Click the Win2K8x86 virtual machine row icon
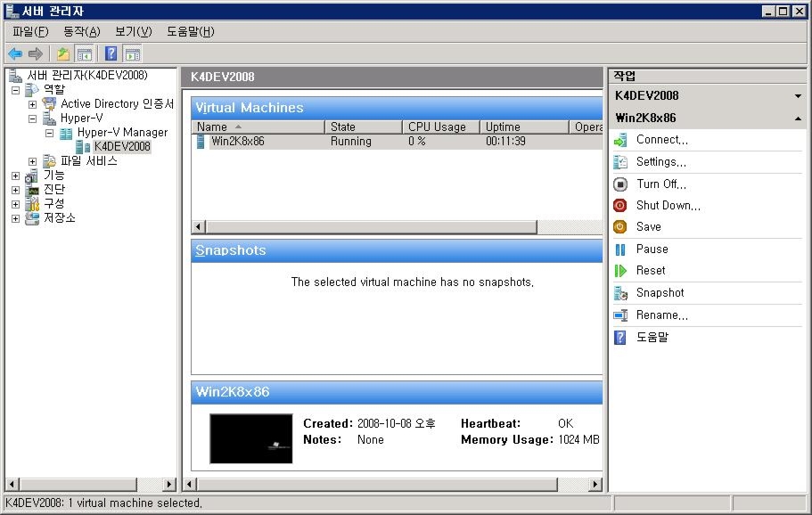 pos(201,142)
